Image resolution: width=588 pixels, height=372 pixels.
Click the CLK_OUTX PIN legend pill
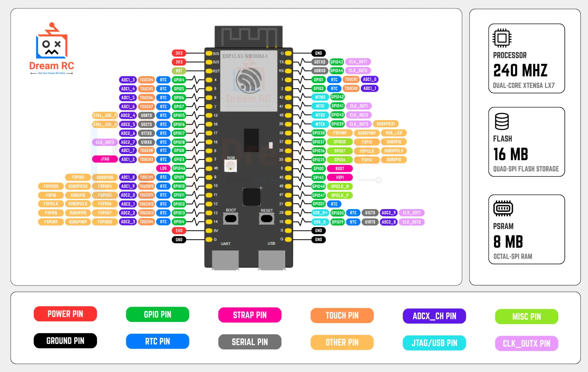point(527,344)
